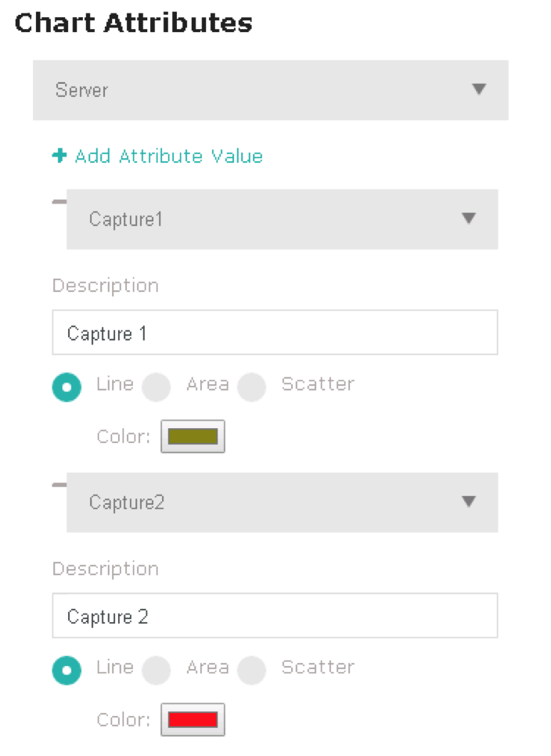Open the Capture1 value dropdown

pyautogui.click(x=282, y=219)
